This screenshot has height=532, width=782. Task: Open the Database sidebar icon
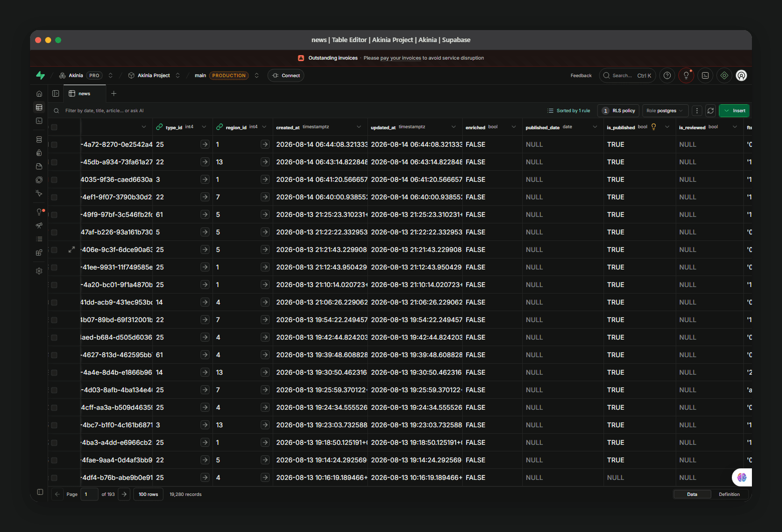click(x=39, y=139)
